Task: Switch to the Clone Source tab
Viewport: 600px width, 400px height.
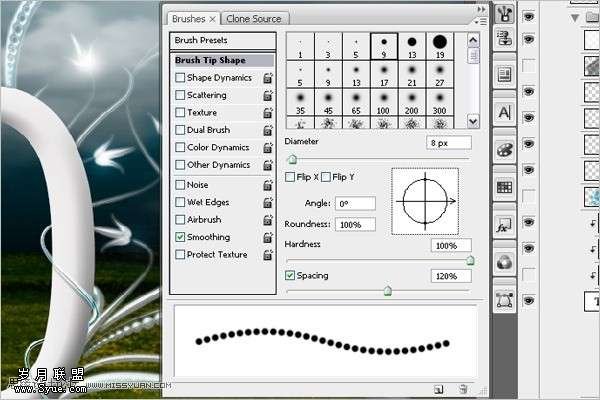Action: tap(254, 18)
